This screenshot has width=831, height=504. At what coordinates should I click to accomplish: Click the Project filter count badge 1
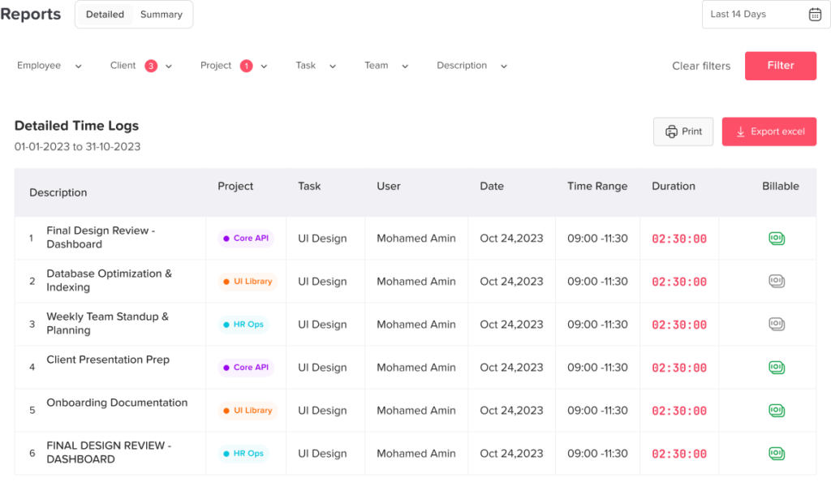(246, 66)
